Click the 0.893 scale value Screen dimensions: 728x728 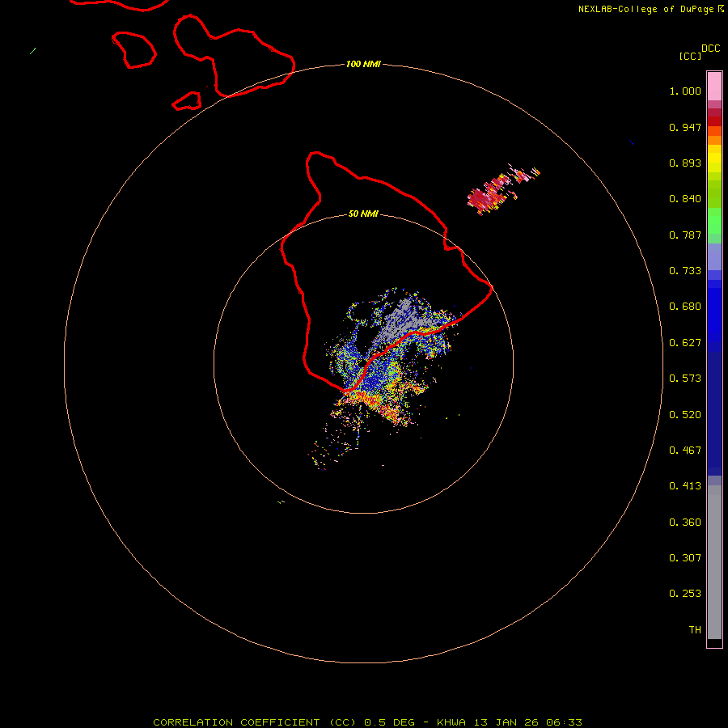(685, 163)
